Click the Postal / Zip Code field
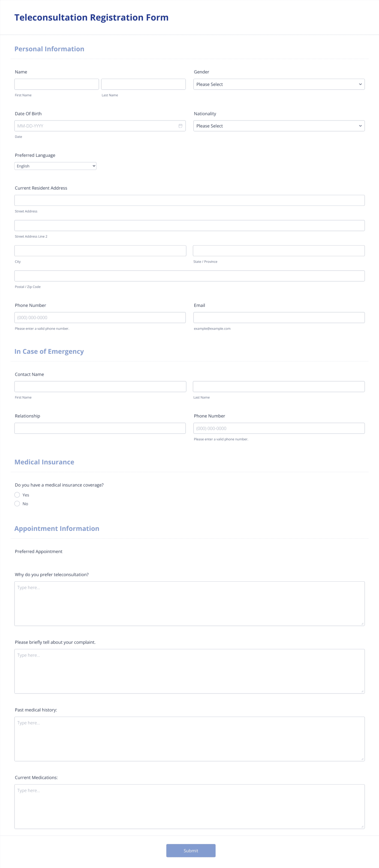 pyautogui.click(x=189, y=276)
